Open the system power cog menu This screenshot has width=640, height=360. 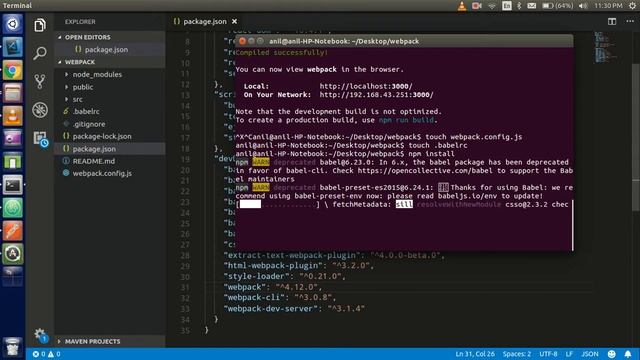tap(632, 6)
